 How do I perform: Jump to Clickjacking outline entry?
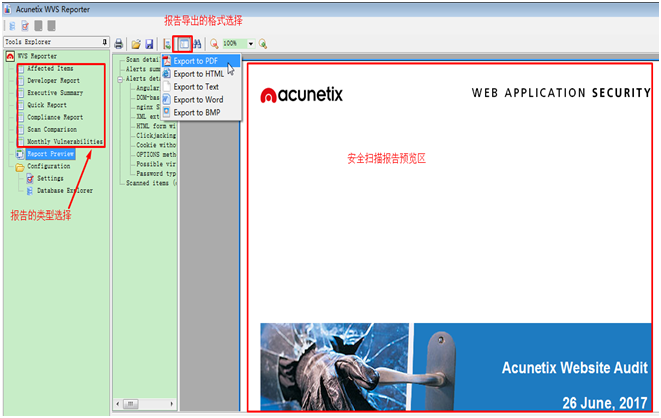coord(156,135)
